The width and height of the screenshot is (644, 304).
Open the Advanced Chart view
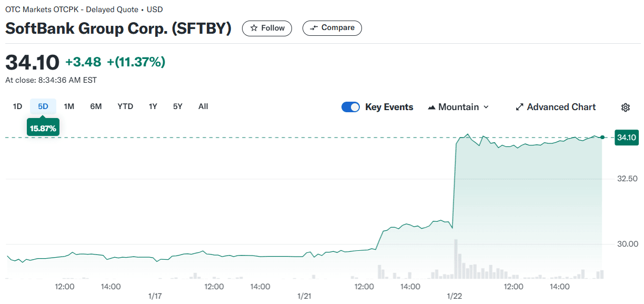(556, 107)
